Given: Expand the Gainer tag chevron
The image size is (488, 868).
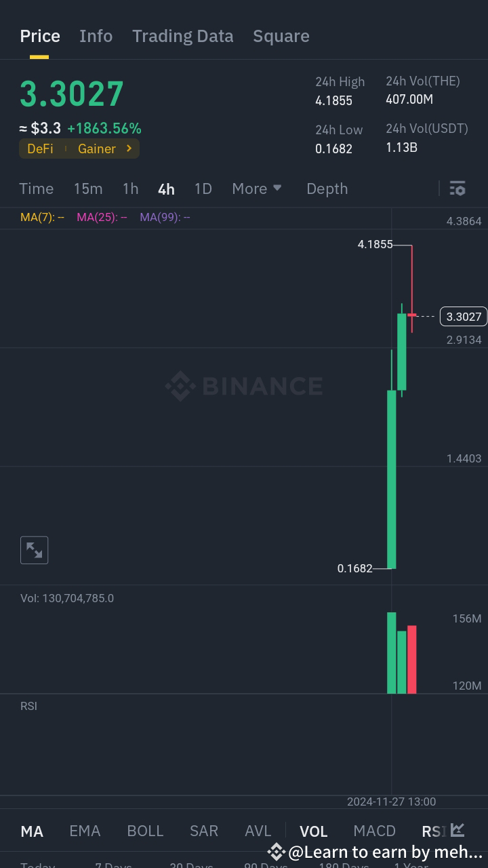Looking at the screenshot, I should (x=128, y=149).
